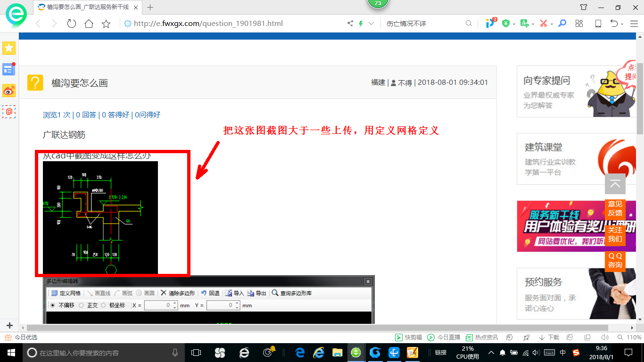Open the Weibo sidebar icon
644x362 pixels.
coord(9,90)
